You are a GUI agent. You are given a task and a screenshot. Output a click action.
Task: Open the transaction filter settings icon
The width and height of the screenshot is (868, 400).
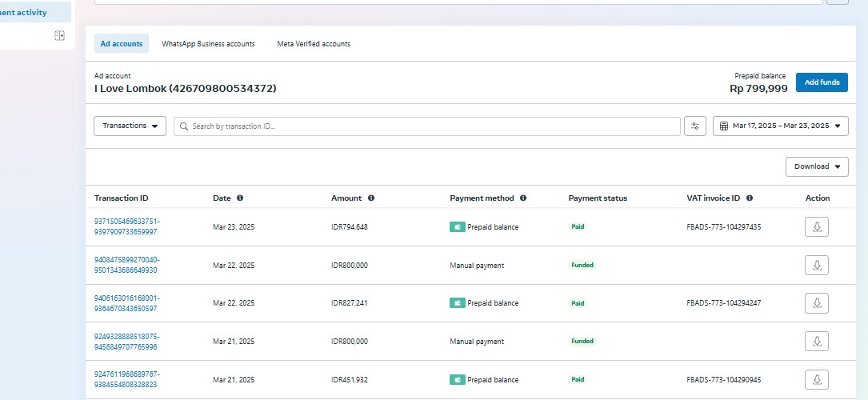[694, 126]
